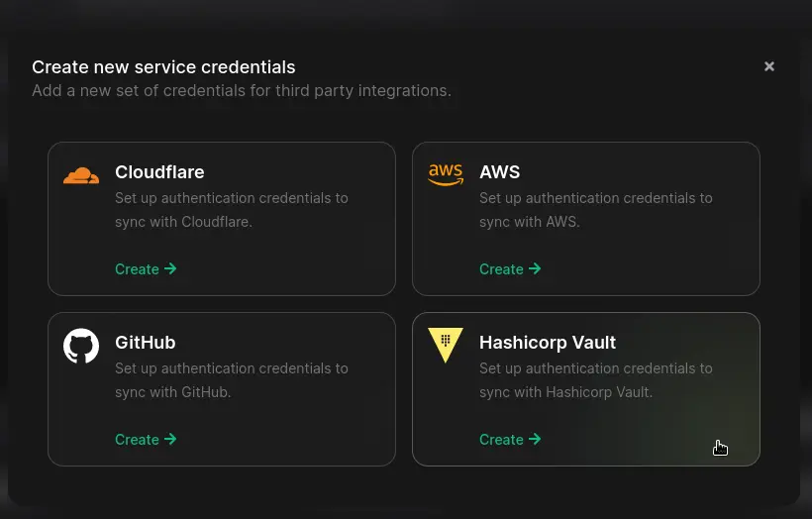
Task: Create Cloudflare credentials via Create link
Action: pos(138,269)
